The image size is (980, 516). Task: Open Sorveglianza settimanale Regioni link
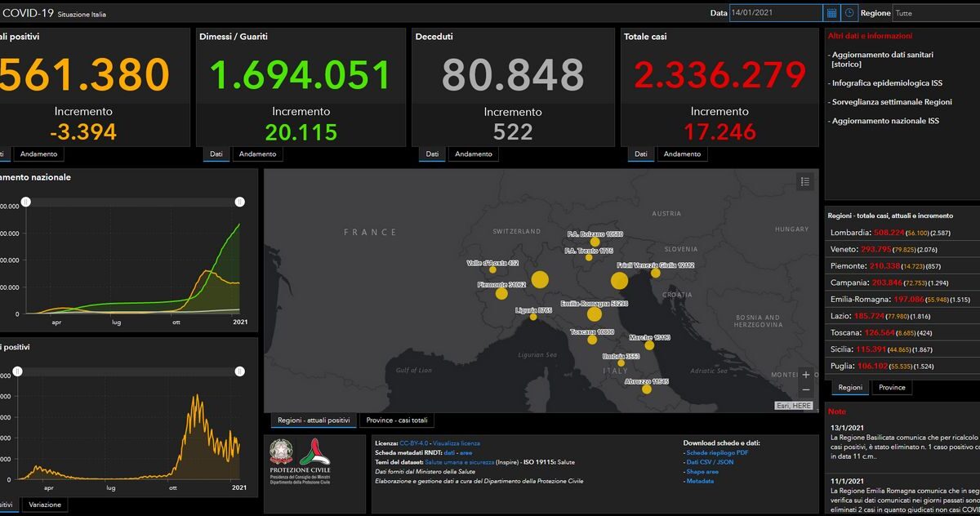click(x=892, y=102)
